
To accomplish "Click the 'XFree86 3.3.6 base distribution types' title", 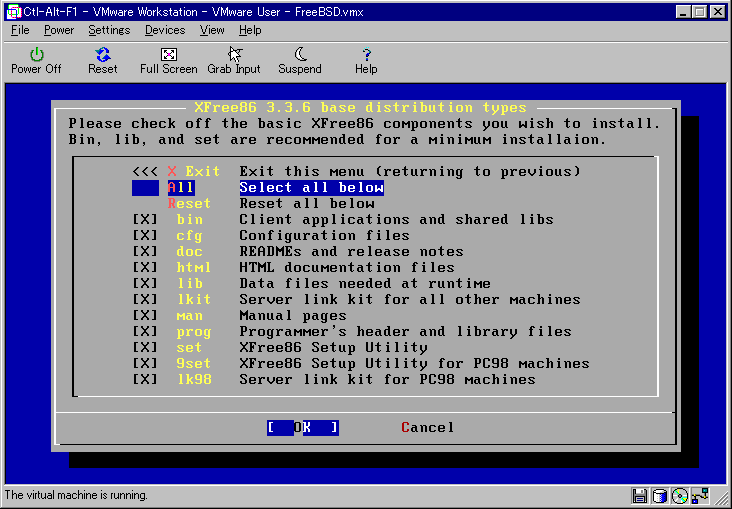I will tap(360, 107).
